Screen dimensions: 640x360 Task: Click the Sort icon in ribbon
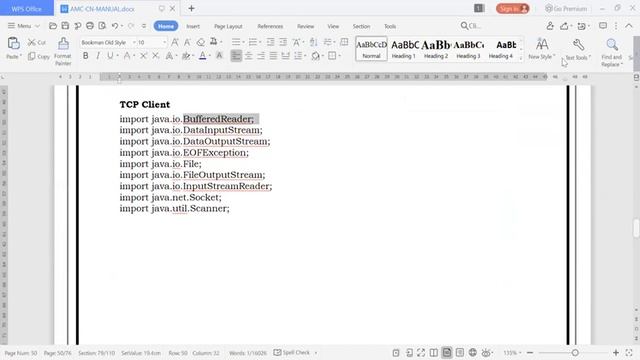(x=313, y=42)
